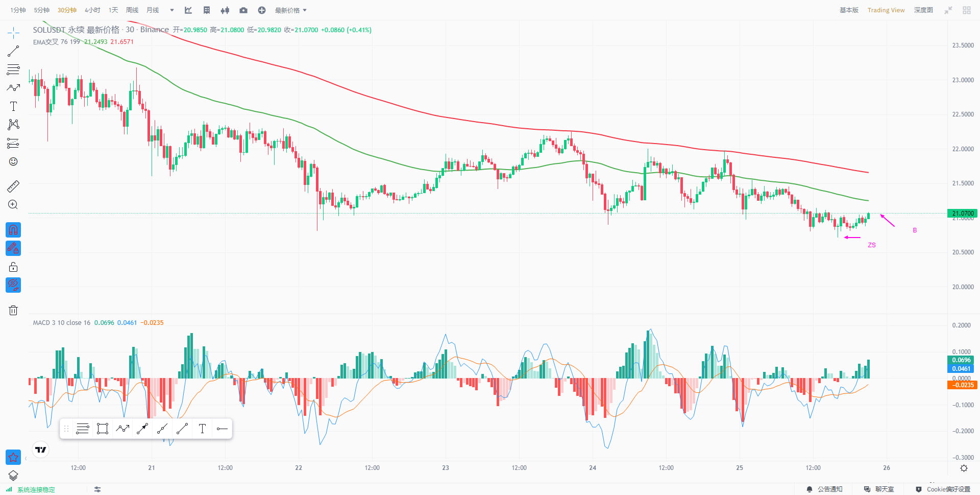Select the brush/path drawing tool in left sidebar
980x495 pixels.
click(x=13, y=88)
